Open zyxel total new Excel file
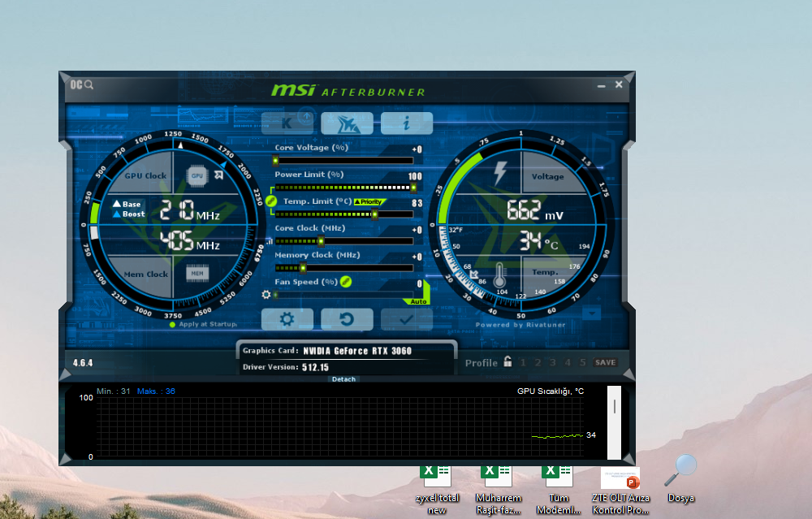Screen dimensions: 812x519 coord(437,490)
